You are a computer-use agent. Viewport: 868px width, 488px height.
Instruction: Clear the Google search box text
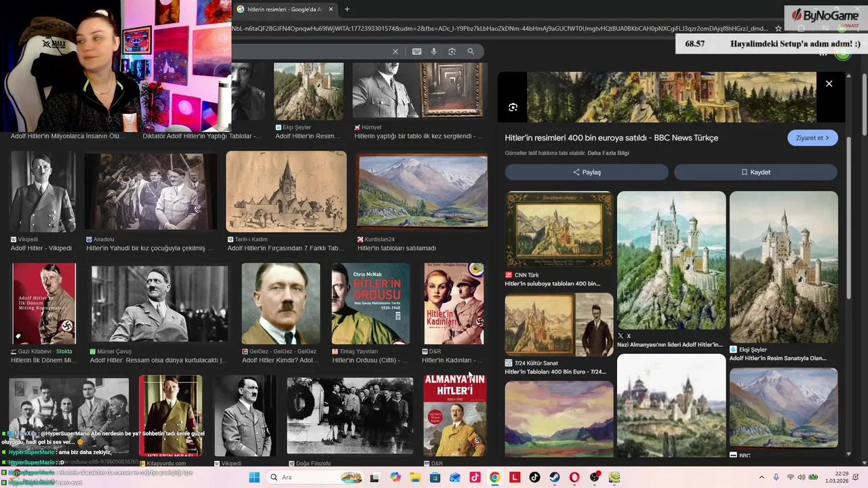[395, 52]
